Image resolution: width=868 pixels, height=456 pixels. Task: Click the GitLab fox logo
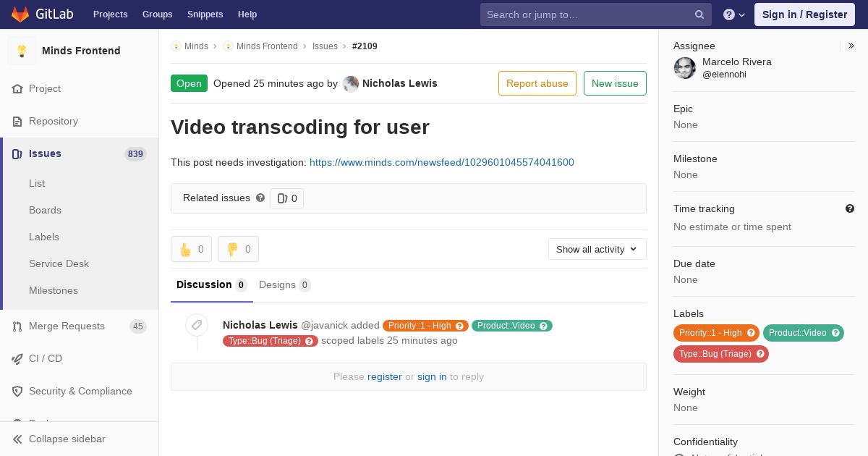tap(20, 14)
